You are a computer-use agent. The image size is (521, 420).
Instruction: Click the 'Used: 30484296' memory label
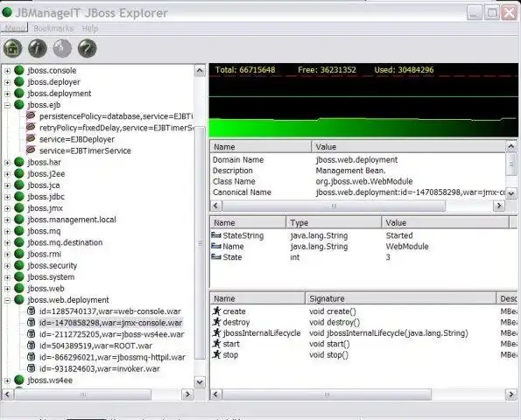[404, 70]
